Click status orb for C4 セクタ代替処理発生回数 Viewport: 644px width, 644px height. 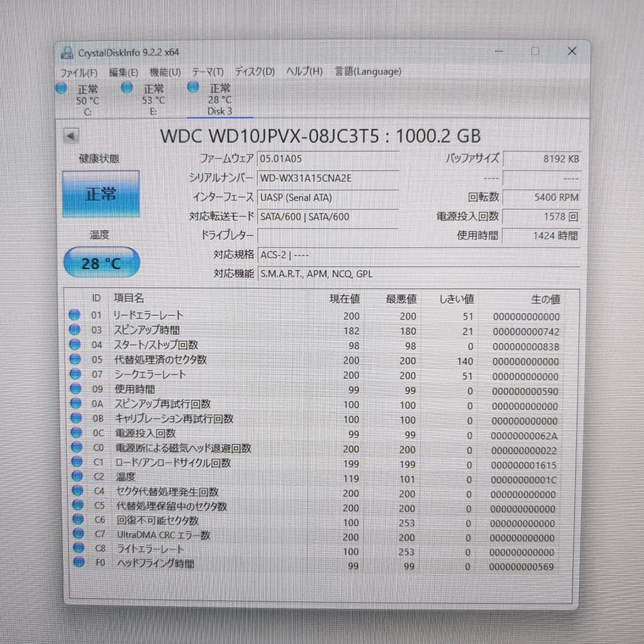[78, 491]
